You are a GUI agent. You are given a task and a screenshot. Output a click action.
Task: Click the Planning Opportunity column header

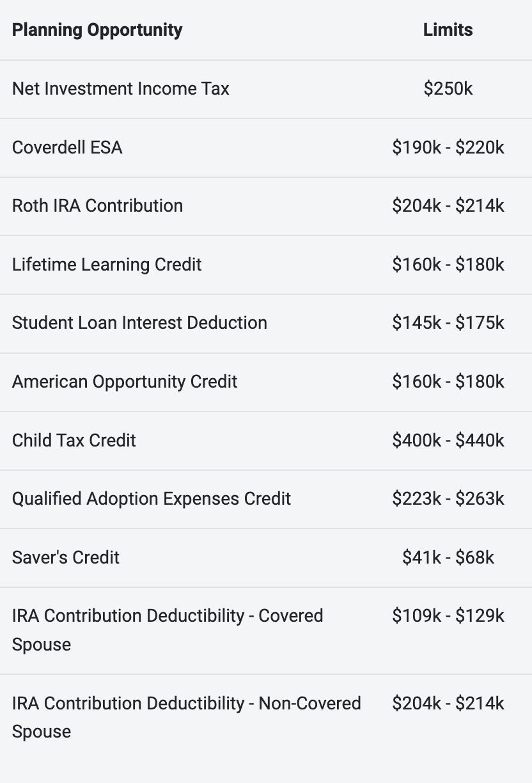[x=97, y=30]
